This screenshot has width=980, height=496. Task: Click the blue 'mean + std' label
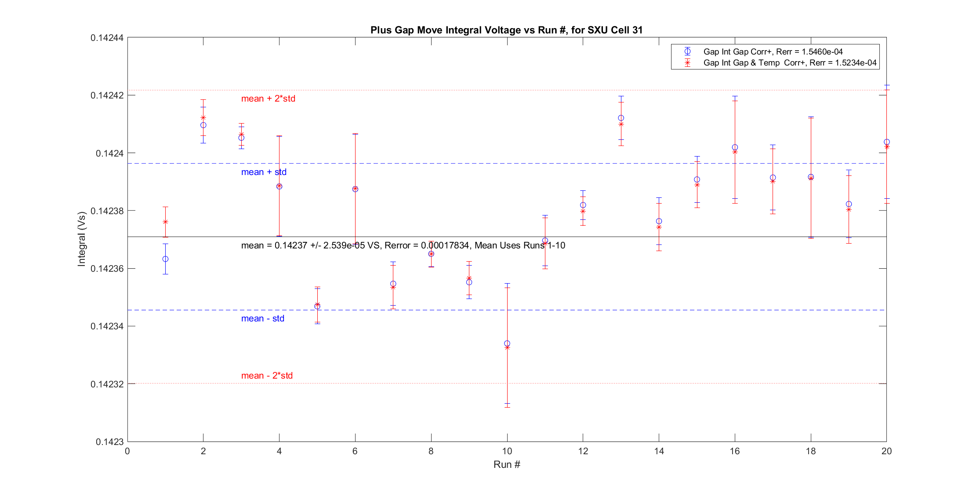pyautogui.click(x=264, y=172)
